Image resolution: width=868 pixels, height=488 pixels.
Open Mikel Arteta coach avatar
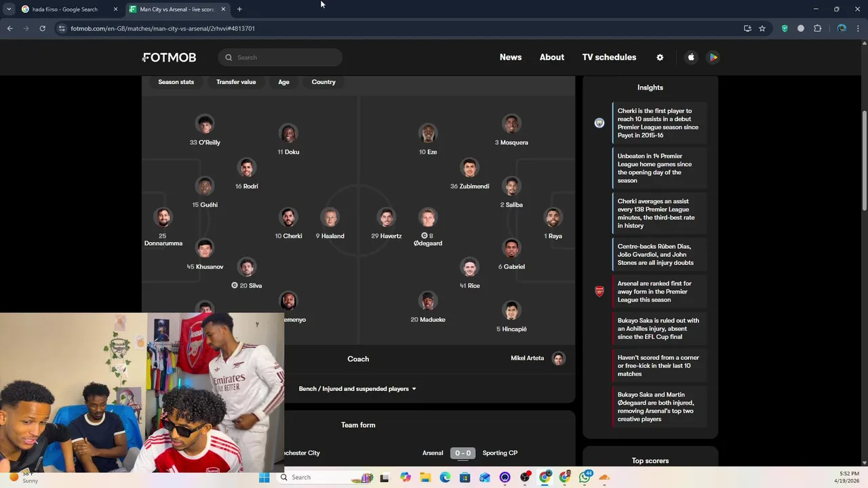[558, 359]
